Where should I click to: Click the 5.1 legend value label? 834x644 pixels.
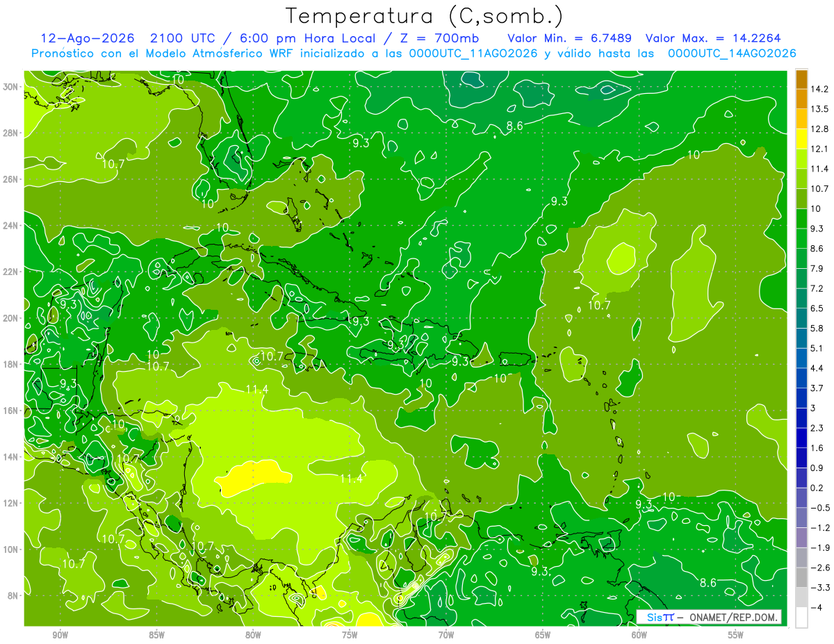pyautogui.click(x=817, y=348)
